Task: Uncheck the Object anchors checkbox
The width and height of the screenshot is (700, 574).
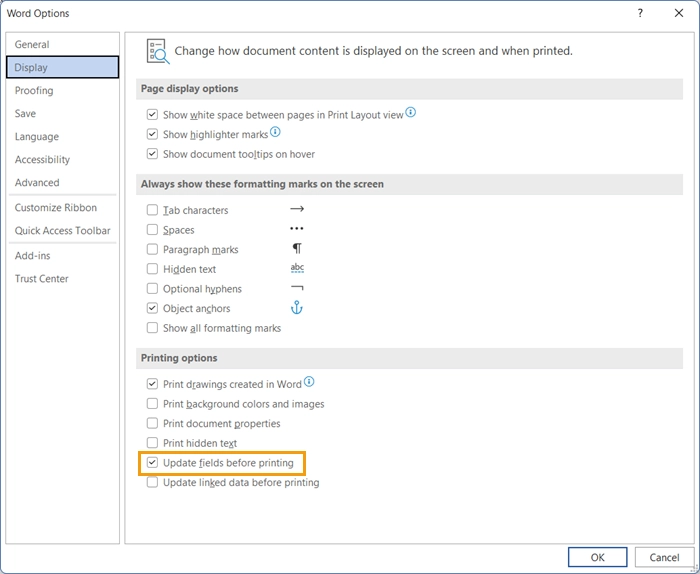Action: 152,308
